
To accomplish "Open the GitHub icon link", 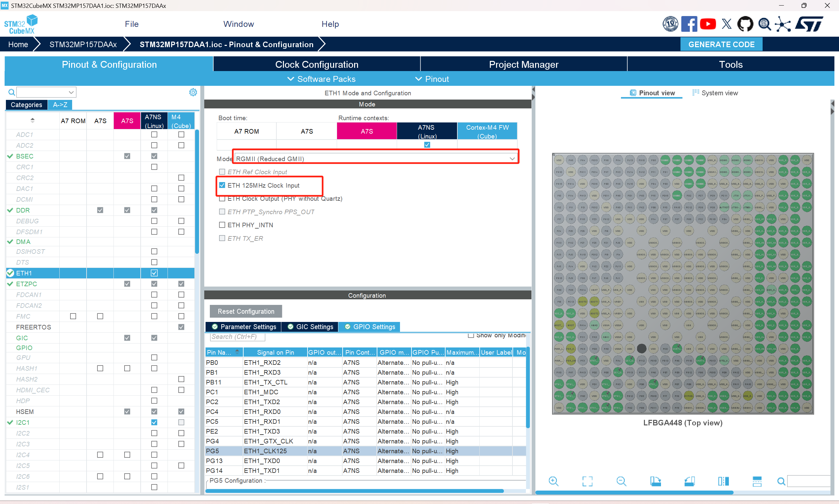I will coord(745,24).
